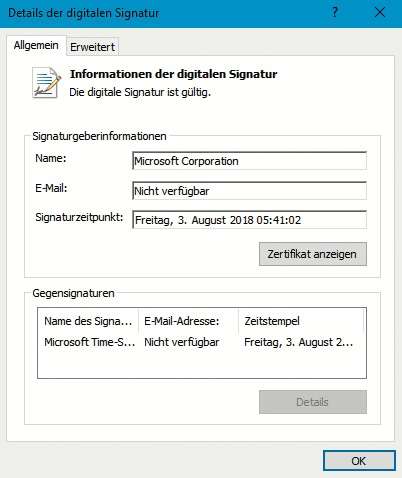This screenshot has height=478, width=402.
Task: Click the Zeitstempel column header
Action: point(301,321)
